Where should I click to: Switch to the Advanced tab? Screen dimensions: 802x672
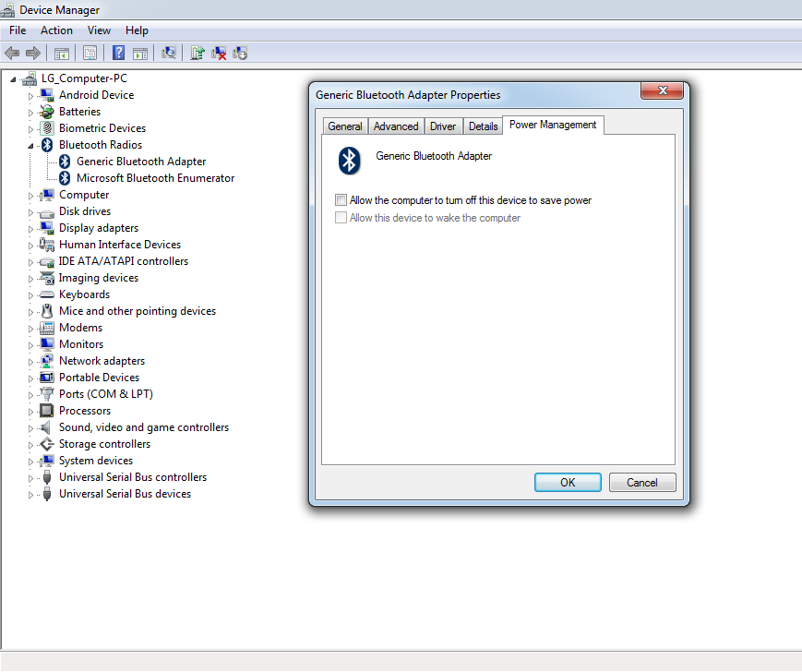coord(396,126)
